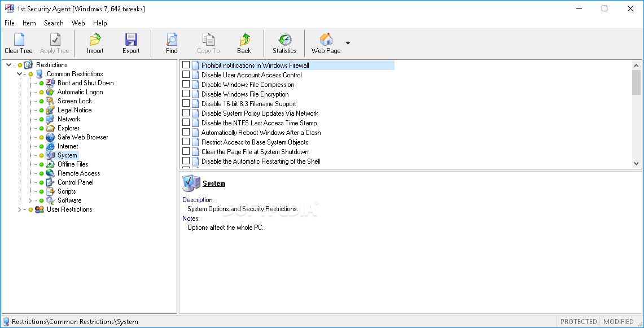Click the status bar path Restrictions\Common Restrictions\System
This screenshot has height=328, width=644.
(x=75, y=322)
